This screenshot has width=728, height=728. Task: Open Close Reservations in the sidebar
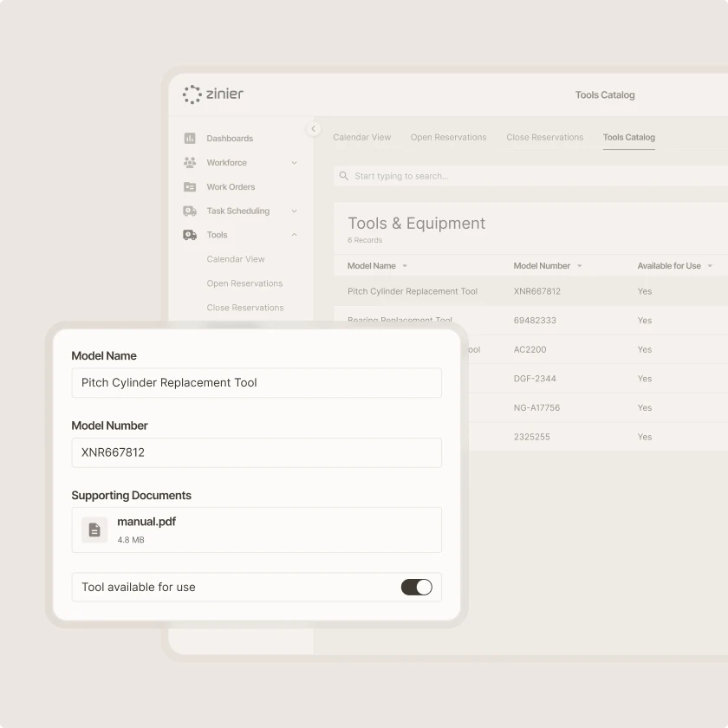[x=245, y=308]
